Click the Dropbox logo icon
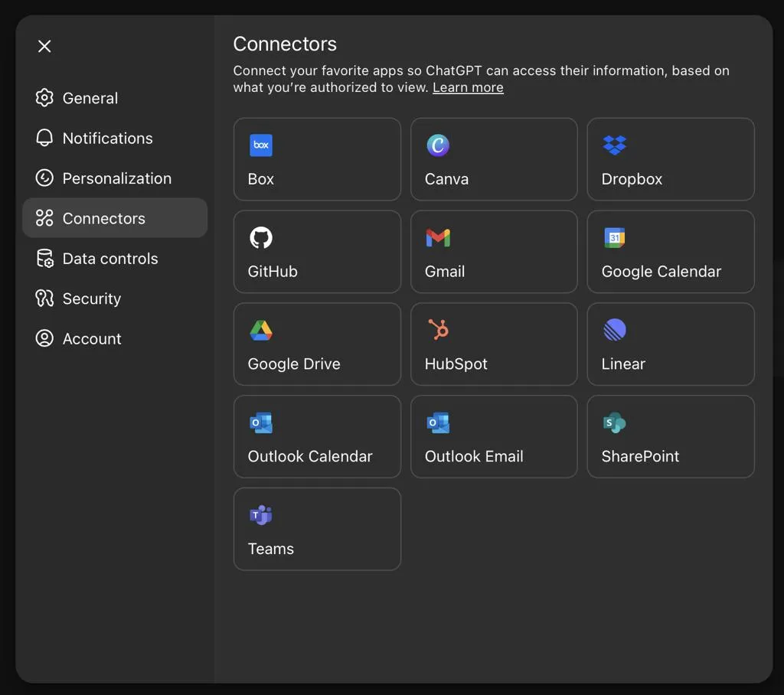The width and height of the screenshot is (784, 695). [615, 145]
